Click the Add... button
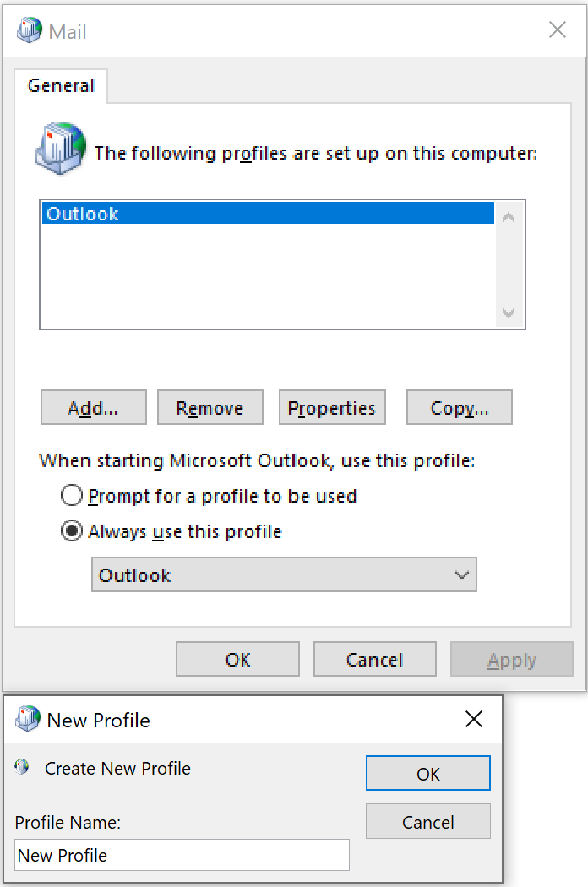This screenshot has height=887, width=588. coord(94,407)
